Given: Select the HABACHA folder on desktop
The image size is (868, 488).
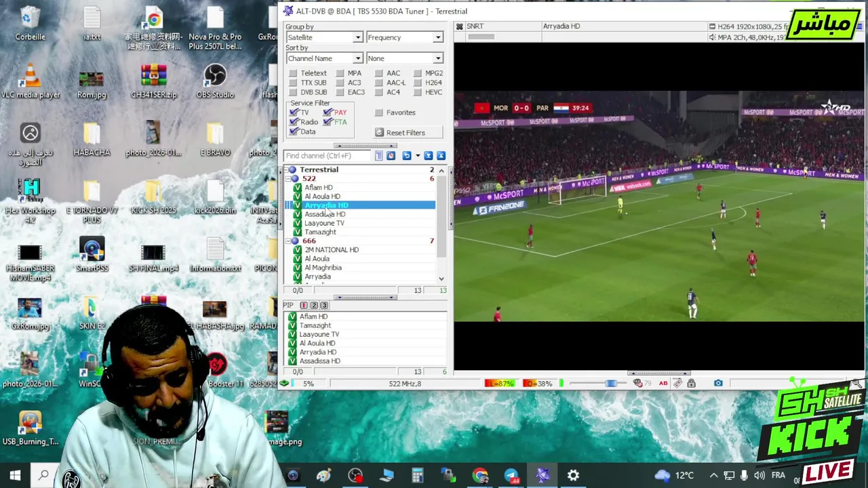Looking at the screenshot, I should 92,140.
